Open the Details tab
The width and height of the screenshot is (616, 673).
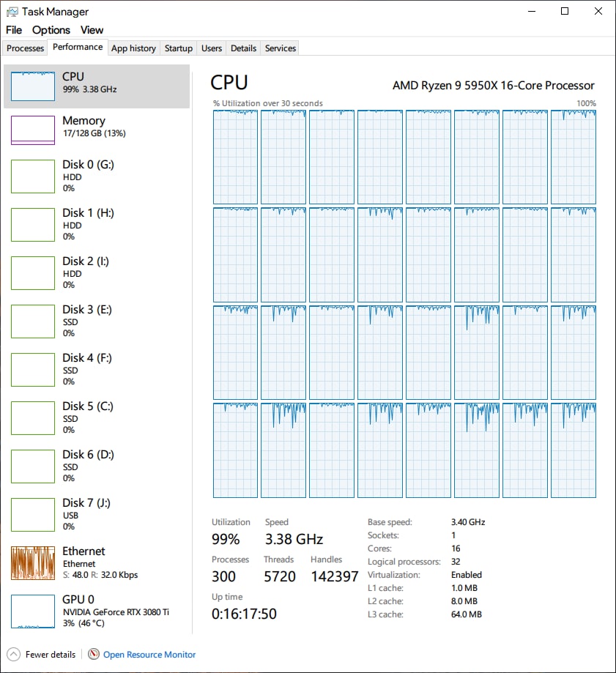(x=243, y=48)
